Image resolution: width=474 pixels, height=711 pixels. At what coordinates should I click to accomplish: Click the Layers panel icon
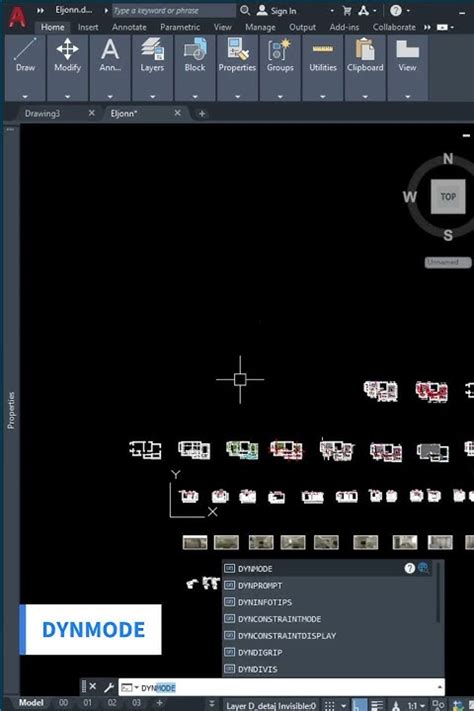(152, 49)
